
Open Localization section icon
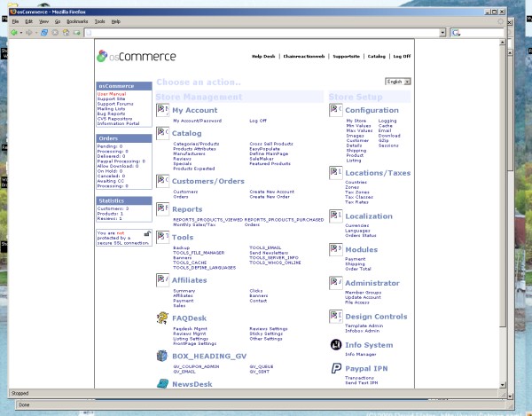(335, 216)
